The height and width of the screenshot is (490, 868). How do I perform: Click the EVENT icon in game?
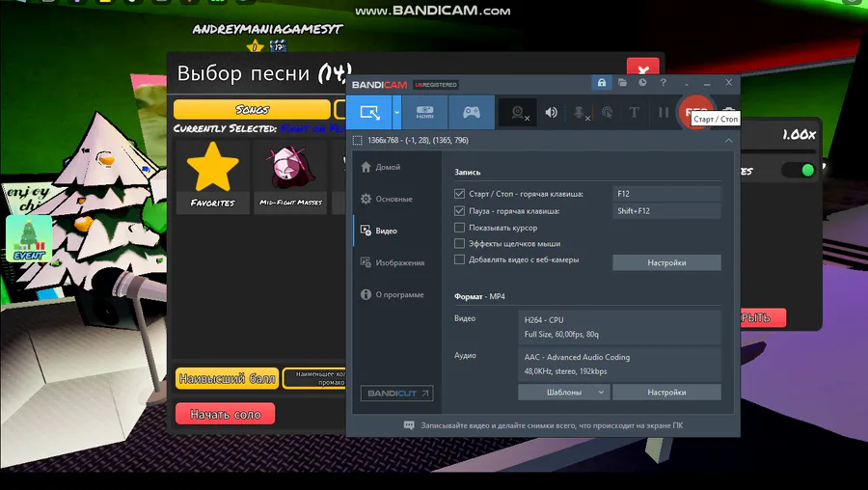click(x=29, y=238)
